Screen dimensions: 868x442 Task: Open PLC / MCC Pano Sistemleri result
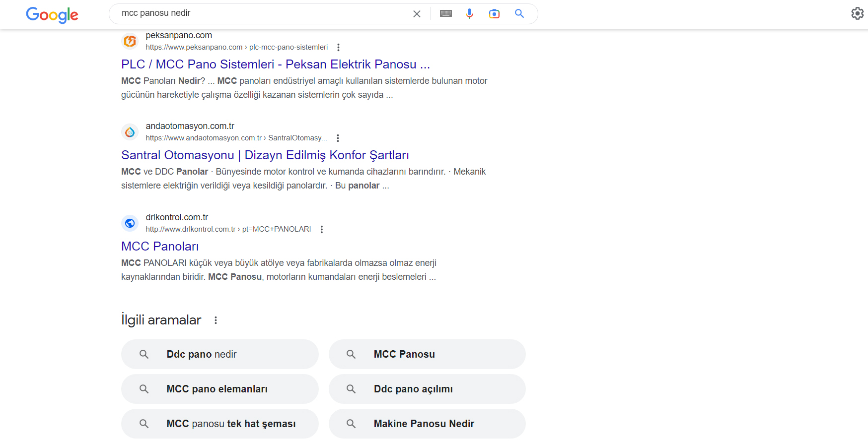coord(276,64)
